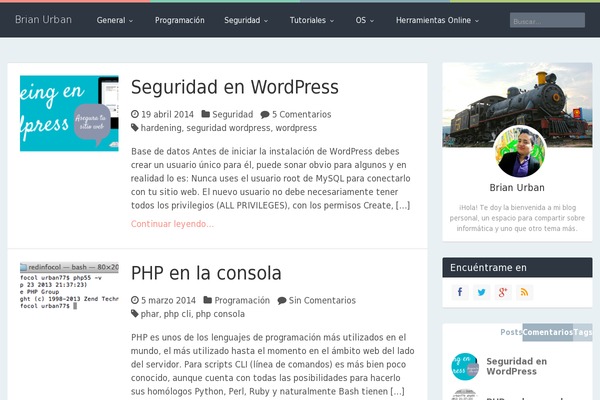Image resolution: width=600 pixels, height=400 pixels.
Task: Click the Brian Urban name in profile widget
Action: (517, 188)
